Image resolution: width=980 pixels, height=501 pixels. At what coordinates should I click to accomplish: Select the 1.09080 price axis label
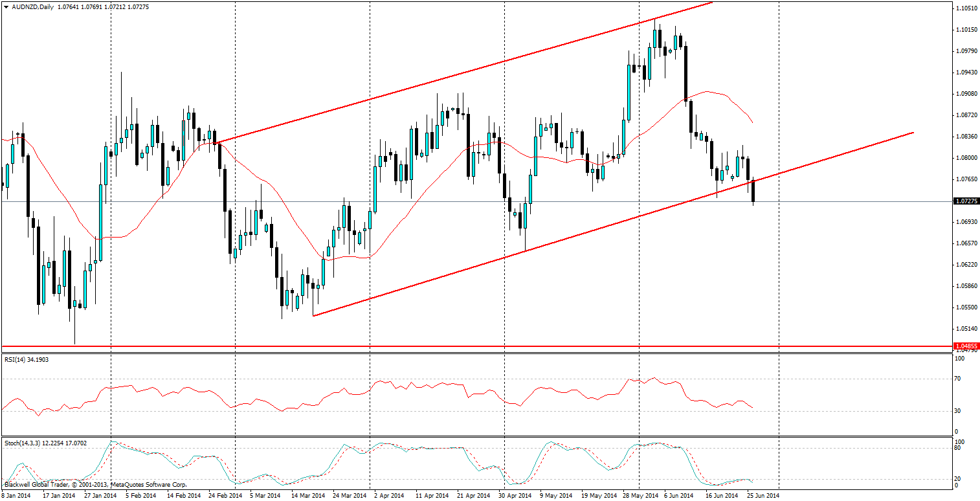[966, 94]
